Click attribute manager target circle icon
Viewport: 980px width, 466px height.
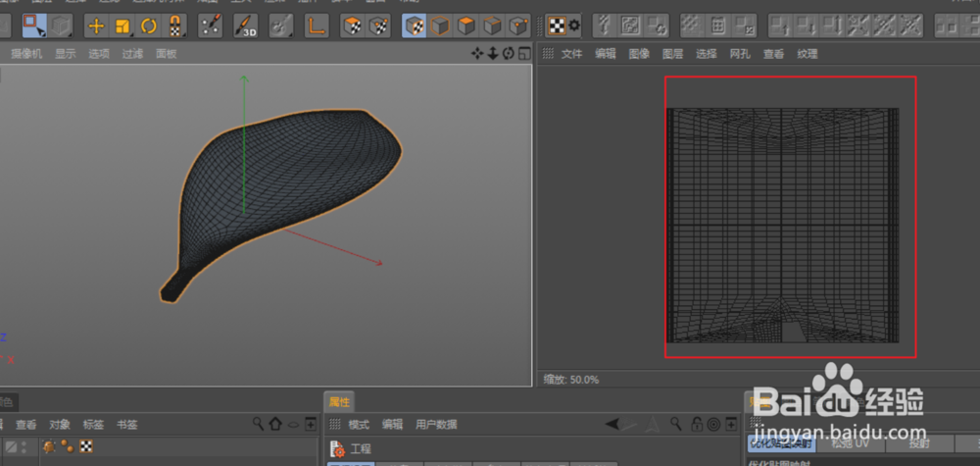click(x=713, y=424)
